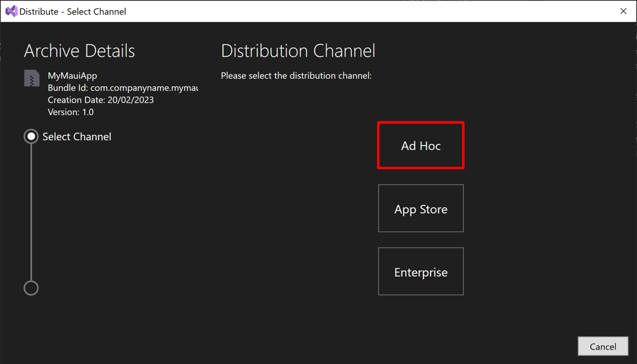The height and width of the screenshot is (364, 637).
Task: Choose the App Store distribution channel
Action: tap(421, 208)
